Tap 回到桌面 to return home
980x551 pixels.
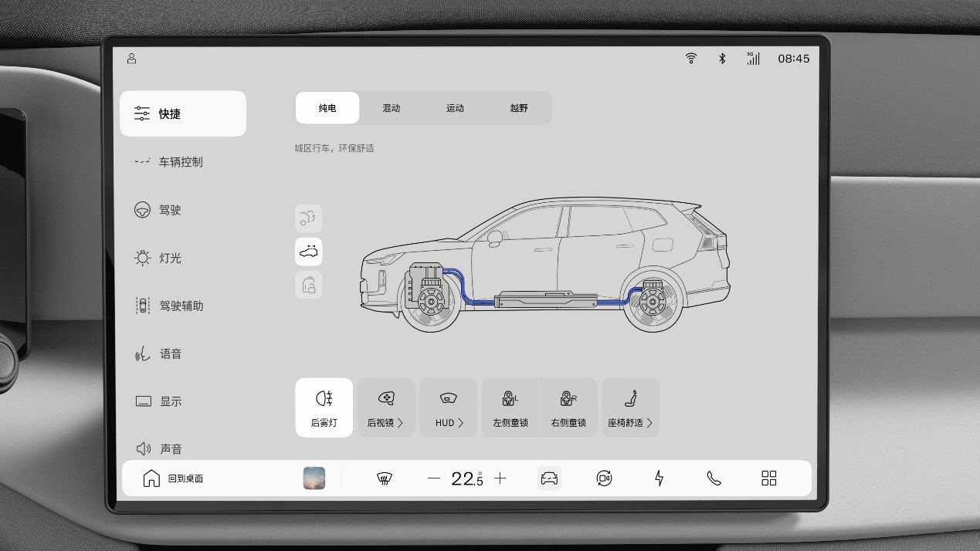(173, 478)
